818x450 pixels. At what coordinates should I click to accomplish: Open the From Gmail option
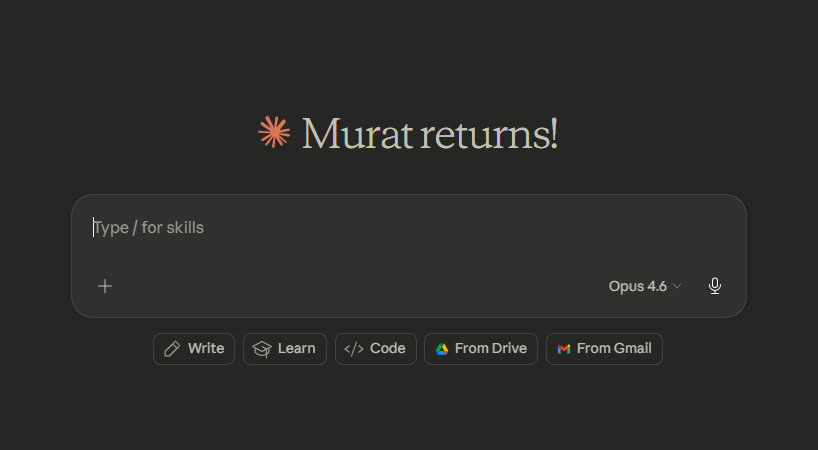click(604, 349)
